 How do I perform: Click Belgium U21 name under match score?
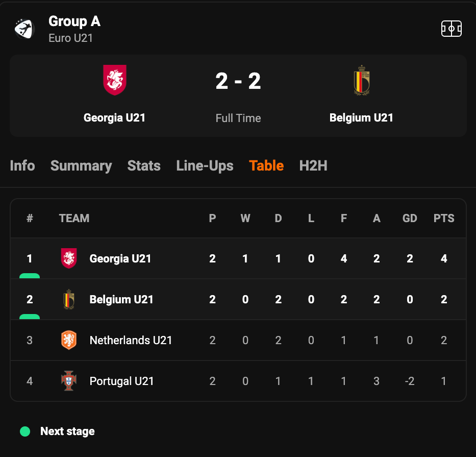tap(361, 117)
